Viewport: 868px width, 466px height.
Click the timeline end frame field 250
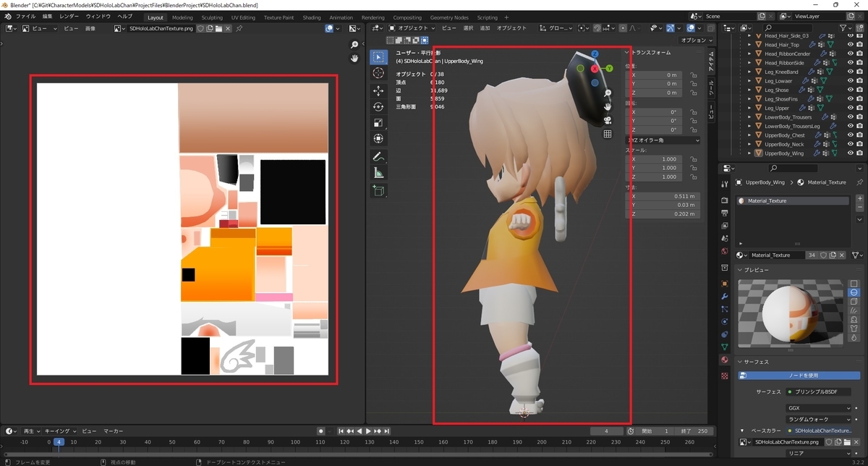click(695, 431)
